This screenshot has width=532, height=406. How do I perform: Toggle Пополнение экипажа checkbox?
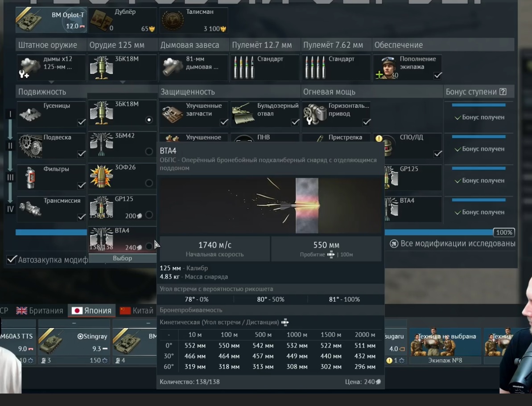click(437, 75)
